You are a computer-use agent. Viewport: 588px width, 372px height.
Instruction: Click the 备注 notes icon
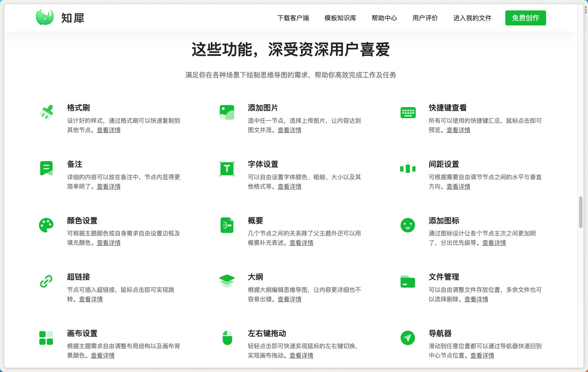pyautogui.click(x=46, y=169)
